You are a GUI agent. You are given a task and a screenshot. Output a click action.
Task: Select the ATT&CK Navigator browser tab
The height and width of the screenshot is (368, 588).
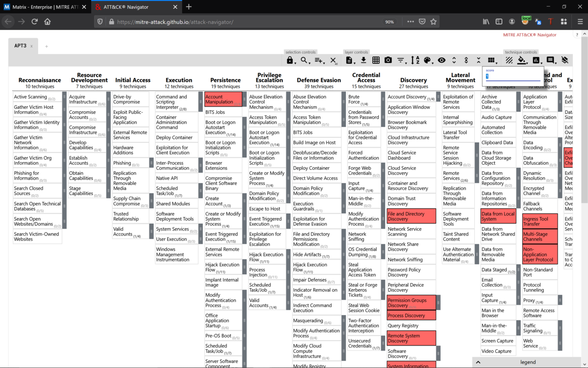click(x=136, y=7)
